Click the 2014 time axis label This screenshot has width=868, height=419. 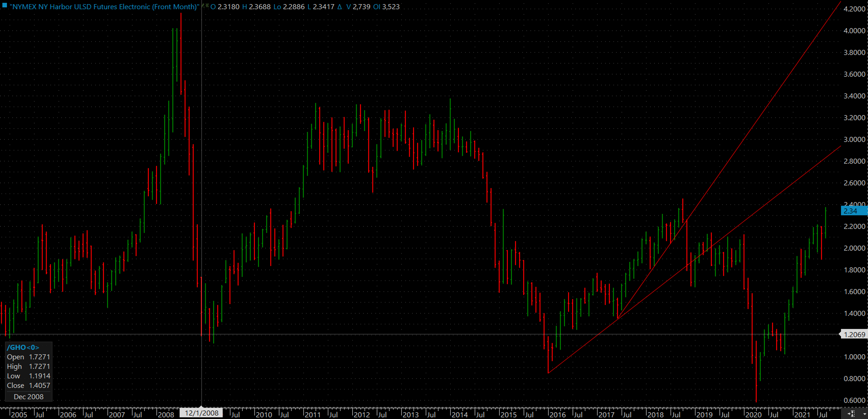click(x=460, y=415)
